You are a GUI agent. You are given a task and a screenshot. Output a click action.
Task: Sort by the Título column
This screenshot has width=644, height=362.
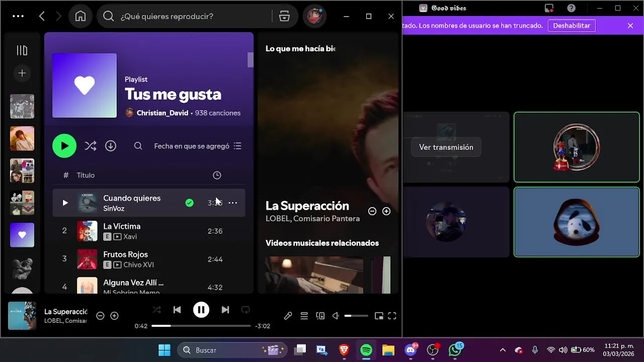click(86, 175)
